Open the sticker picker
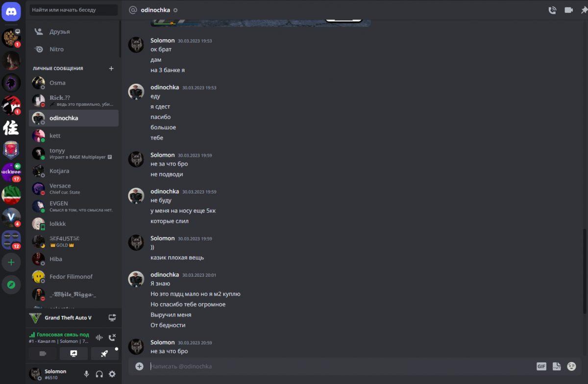This screenshot has height=384, width=588. 557,366
